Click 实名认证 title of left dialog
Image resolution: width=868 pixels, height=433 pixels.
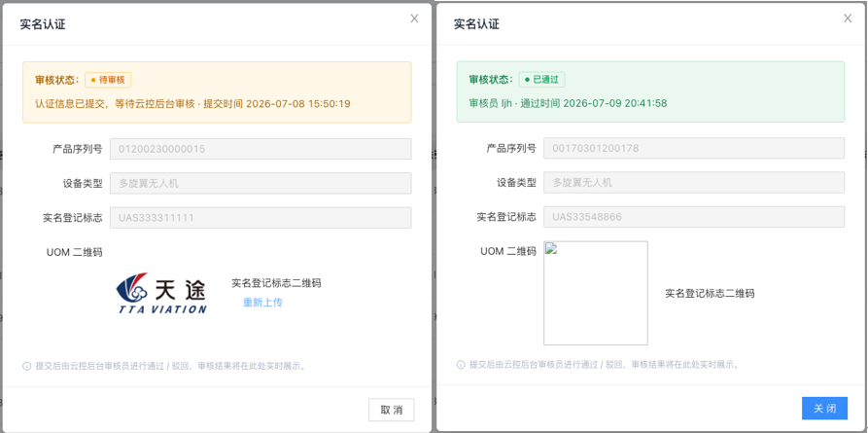point(43,25)
